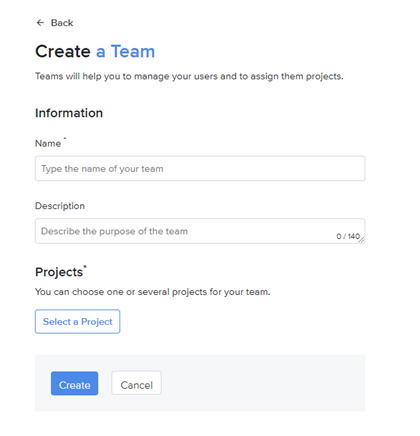The height and width of the screenshot is (436, 420).
Task: Click the required asterisk next to Name
Action: coord(65,138)
